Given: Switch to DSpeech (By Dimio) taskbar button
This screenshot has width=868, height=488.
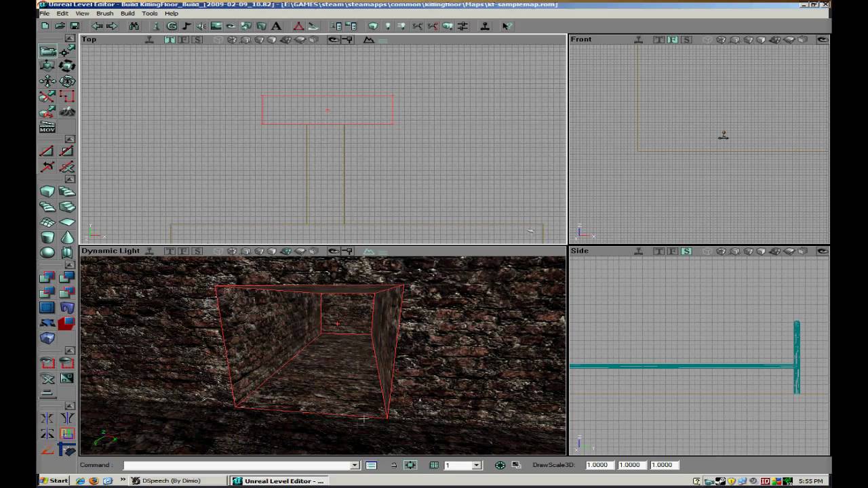Looking at the screenshot, I should 179,481.
